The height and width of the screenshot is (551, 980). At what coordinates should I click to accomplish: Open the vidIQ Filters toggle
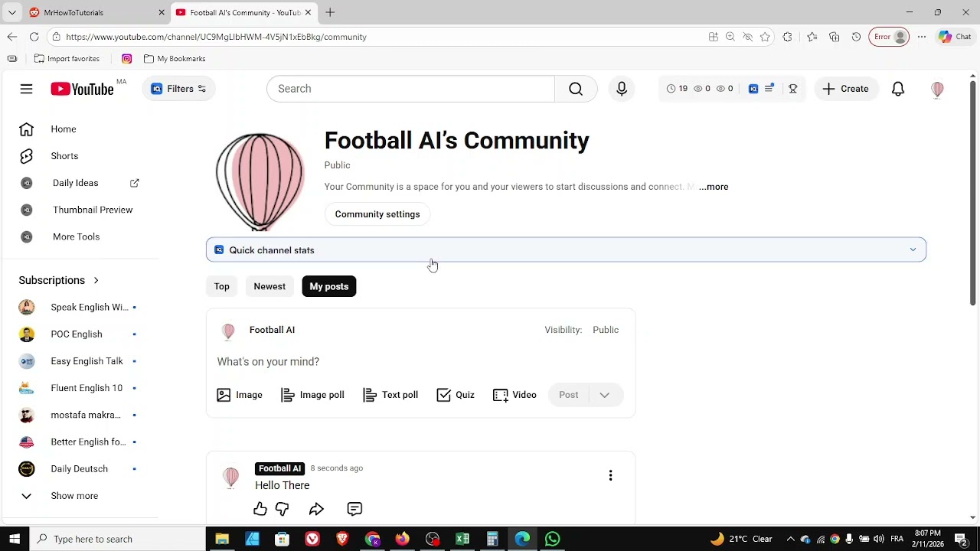coord(178,89)
